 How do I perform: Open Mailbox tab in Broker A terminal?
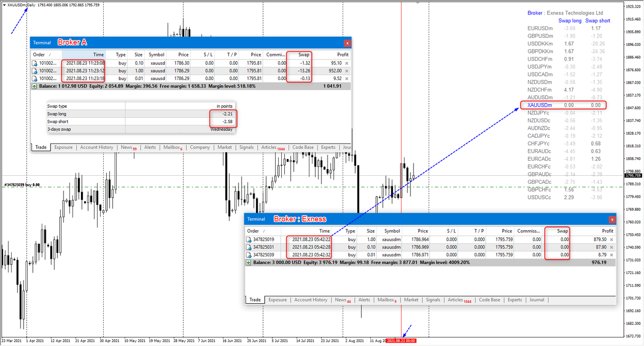(173, 148)
